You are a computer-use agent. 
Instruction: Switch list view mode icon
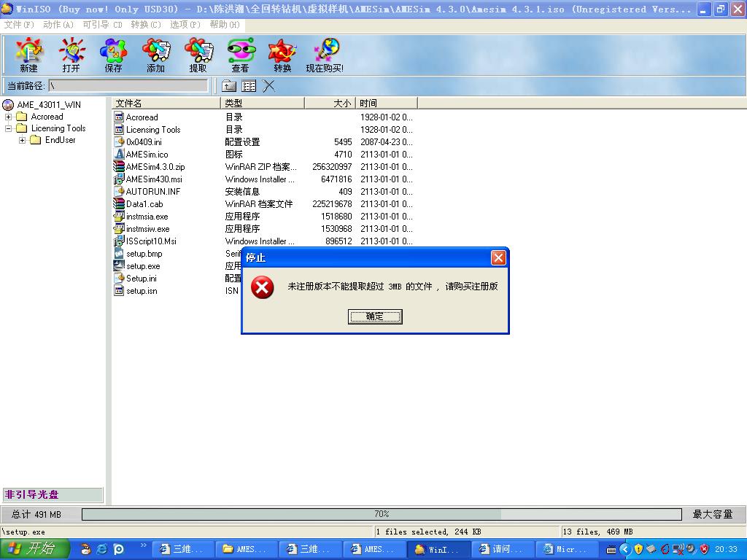click(x=249, y=86)
